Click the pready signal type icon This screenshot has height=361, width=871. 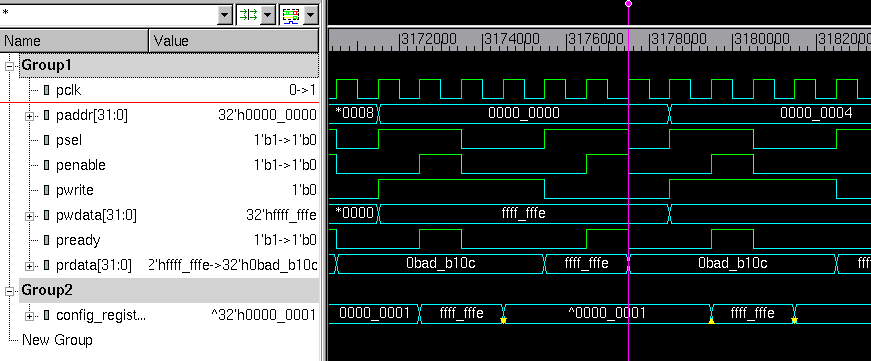tap(47, 240)
